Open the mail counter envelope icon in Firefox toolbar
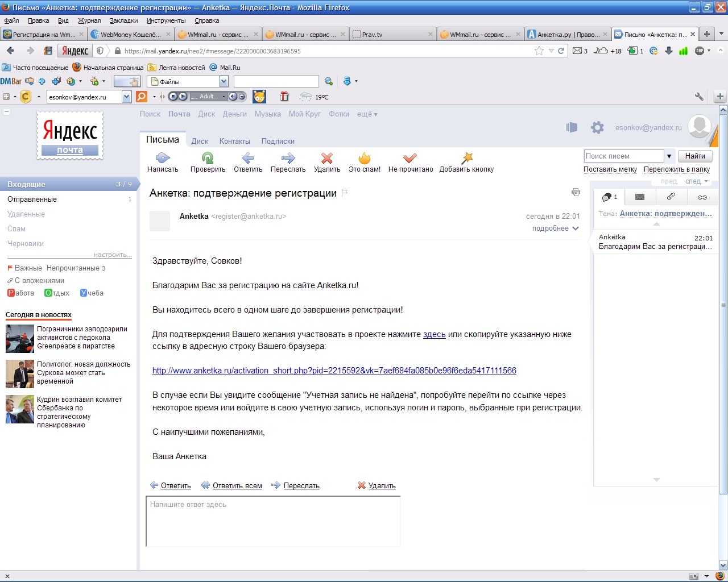Viewport: 728px width, 582px height. [x=577, y=51]
